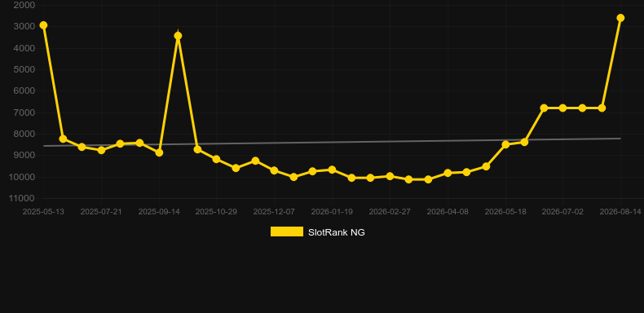Click the y-axis label 10000
This screenshot has width=644, height=313.
click(22, 177)
